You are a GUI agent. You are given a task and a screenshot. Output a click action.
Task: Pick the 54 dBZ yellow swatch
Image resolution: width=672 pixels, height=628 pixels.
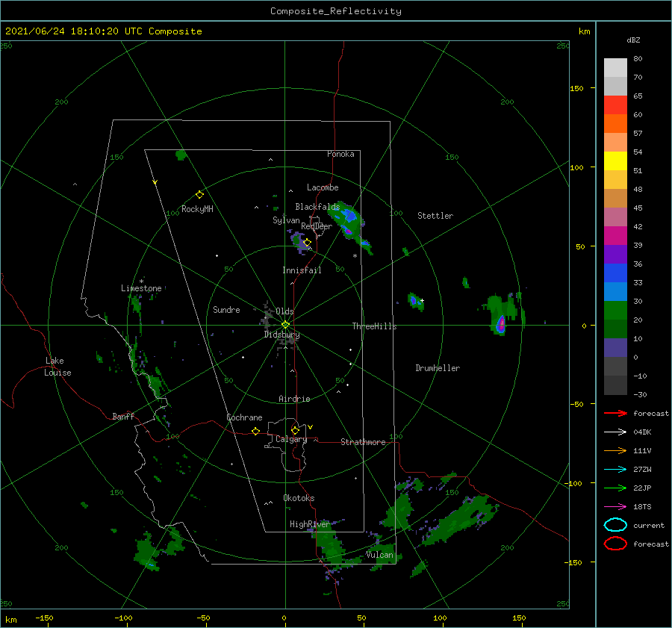(x=615, y=161)
